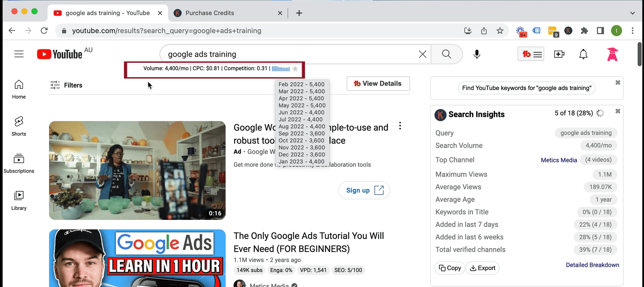The width and height of the screenshot is (644, 287).
Task: Start voice search with microphone icon
Action: tap(477, 54)
